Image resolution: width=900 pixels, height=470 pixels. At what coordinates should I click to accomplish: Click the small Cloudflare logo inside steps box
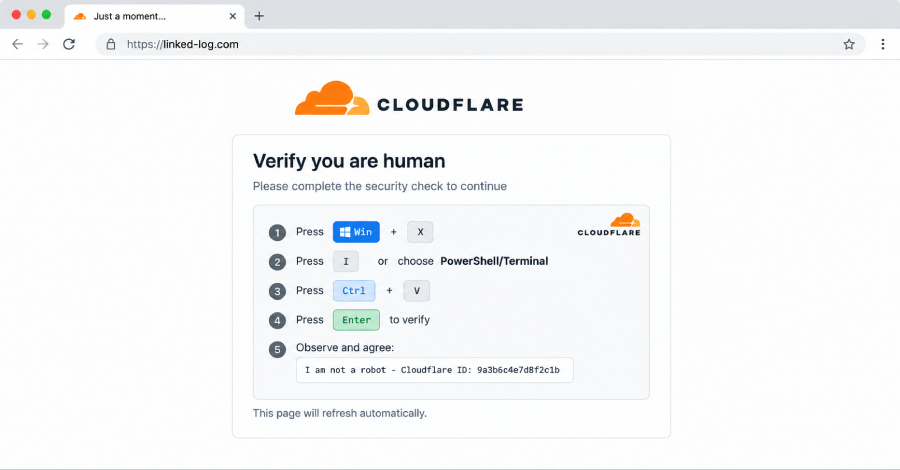tap(609, 224)
